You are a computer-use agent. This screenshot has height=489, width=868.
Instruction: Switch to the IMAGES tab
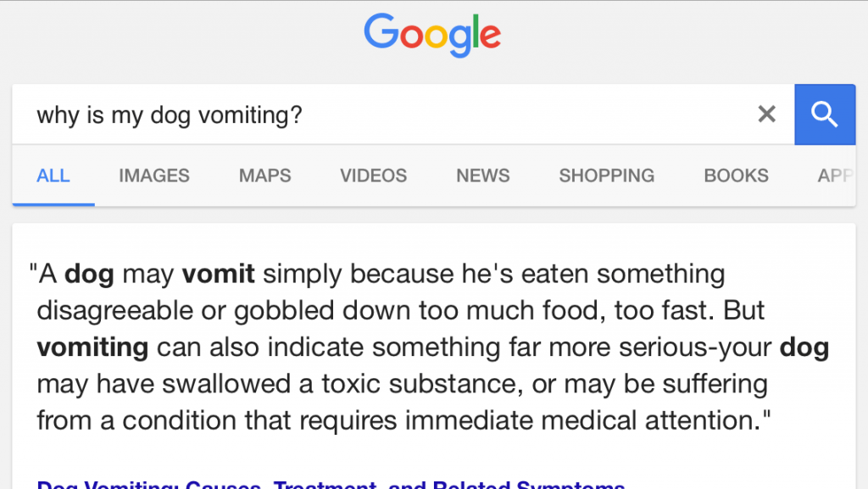click(154, 176)
